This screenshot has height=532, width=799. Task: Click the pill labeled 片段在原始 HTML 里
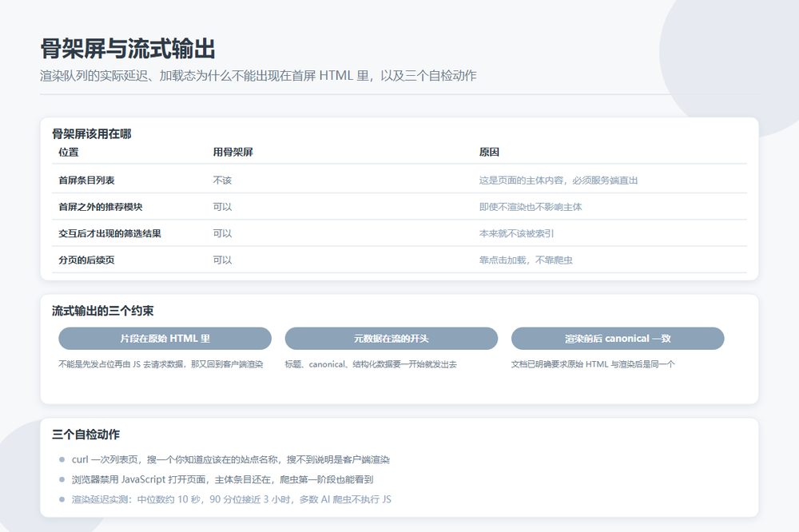pos(165,339)
